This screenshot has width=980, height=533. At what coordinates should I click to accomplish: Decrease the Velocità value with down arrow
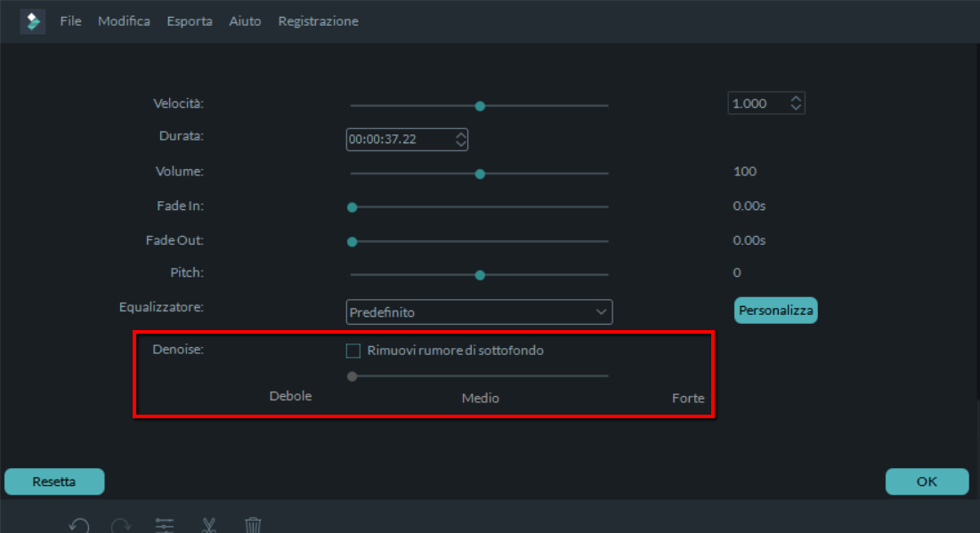point(796,108)
